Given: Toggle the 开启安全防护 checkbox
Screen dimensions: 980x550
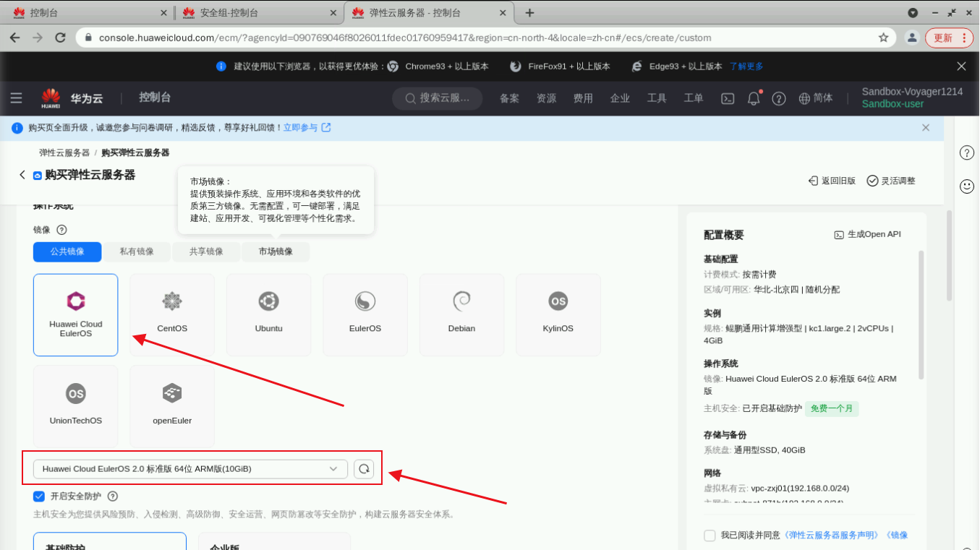Looking at the screenshot, I should tap(39, 497).
